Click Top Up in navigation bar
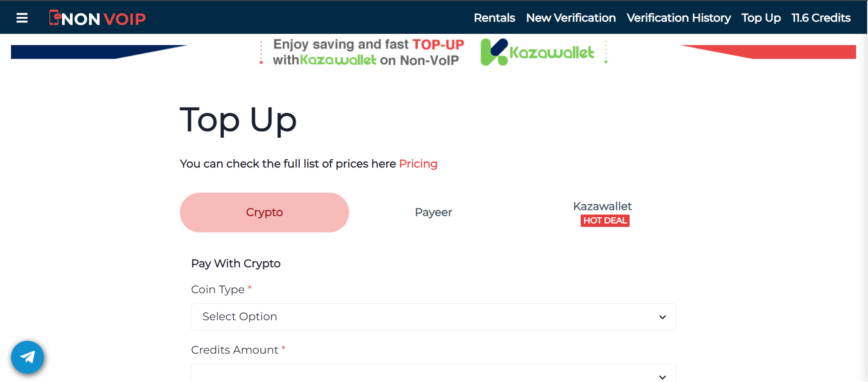 pyautogui.click(x=761, y=18)
